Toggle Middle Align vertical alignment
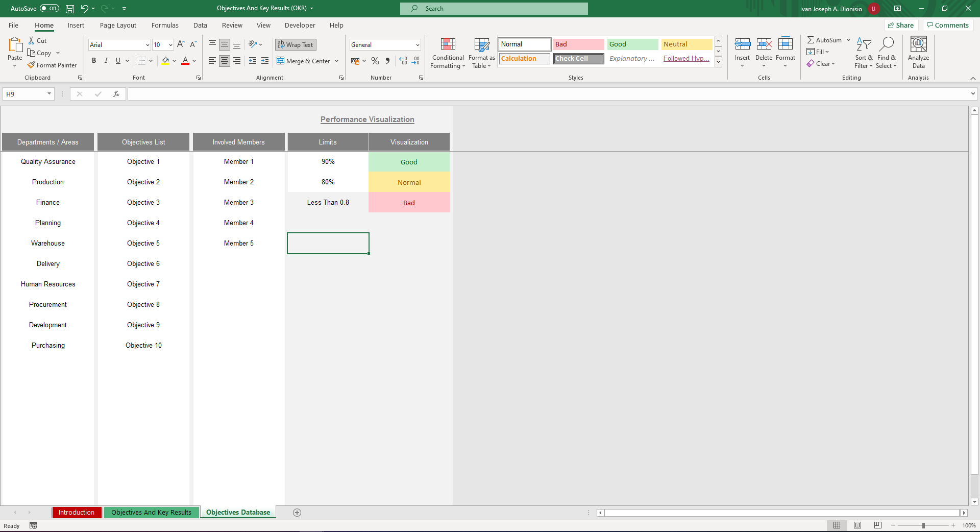980x532 pixels. 225,45
